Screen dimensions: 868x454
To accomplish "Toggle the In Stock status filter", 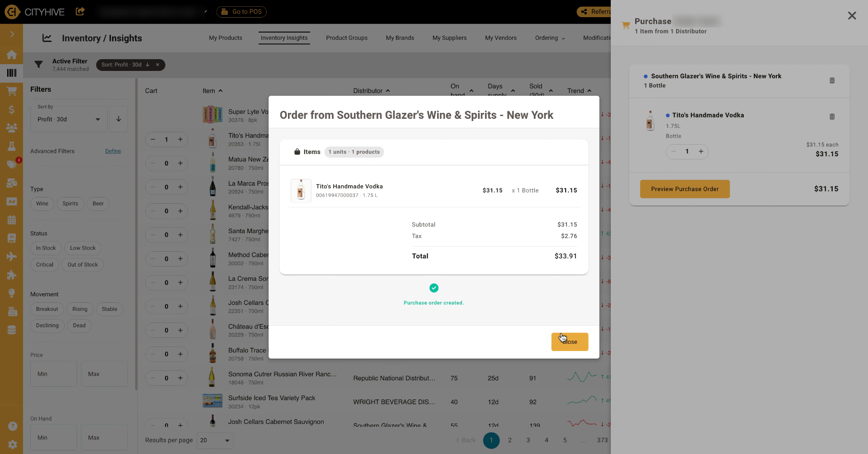I will coord(46,248).
